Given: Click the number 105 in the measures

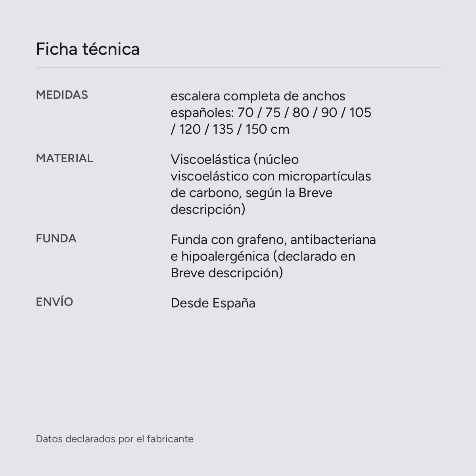Looking at the screenshot, I should (x=360, y=113).
